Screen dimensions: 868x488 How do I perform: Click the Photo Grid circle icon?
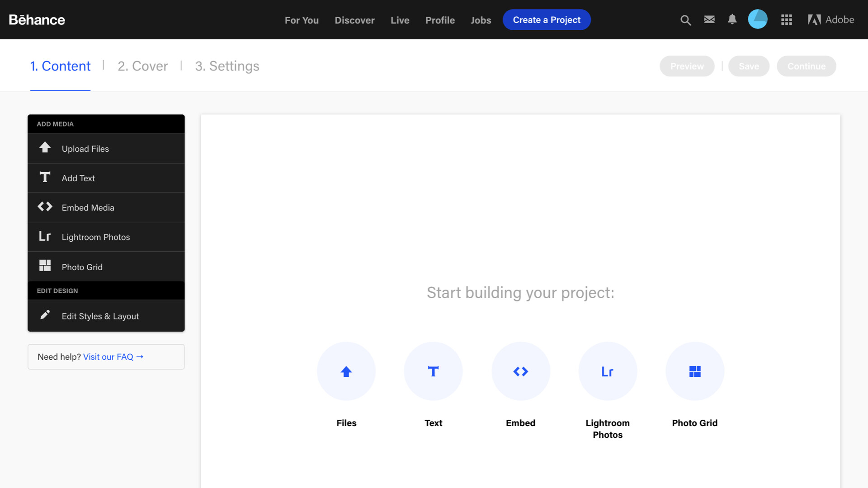[695, 371]
